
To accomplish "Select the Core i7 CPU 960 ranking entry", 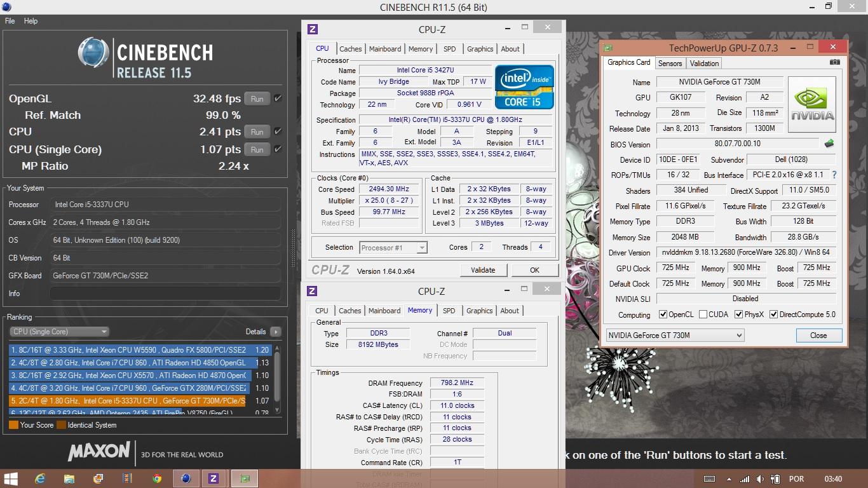I will pyautogui.click(x=140, y=388).
